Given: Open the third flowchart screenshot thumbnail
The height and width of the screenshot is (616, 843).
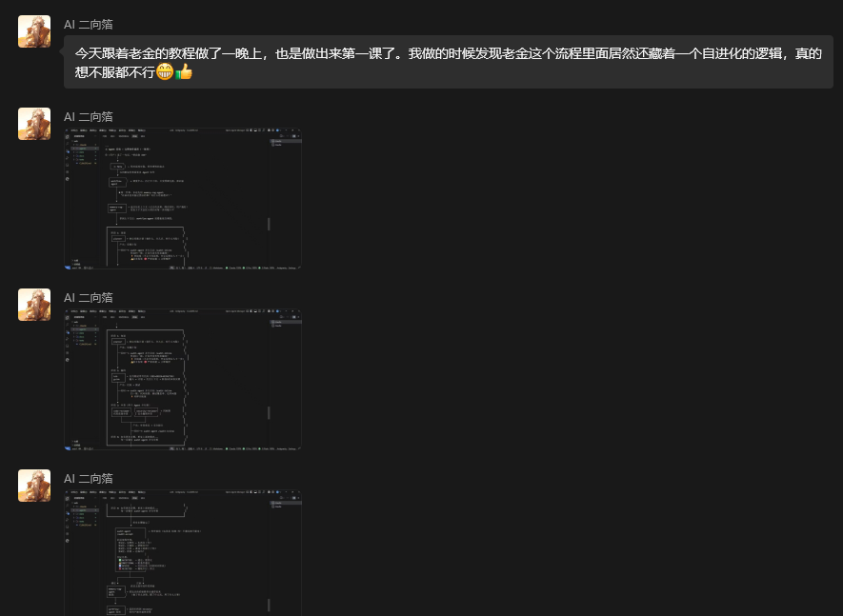Looking at the screenshot, I should [183, 552].
